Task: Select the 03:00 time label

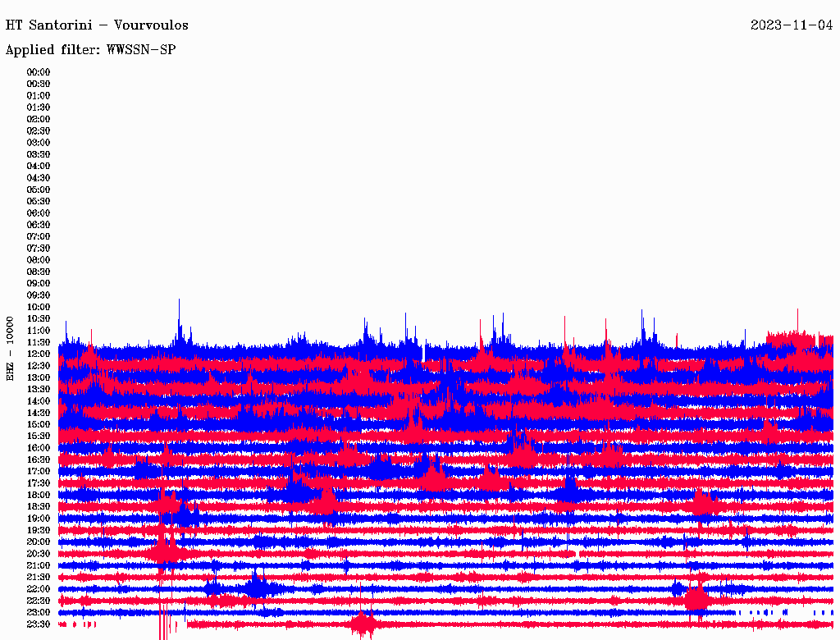Action: point(39,143)
